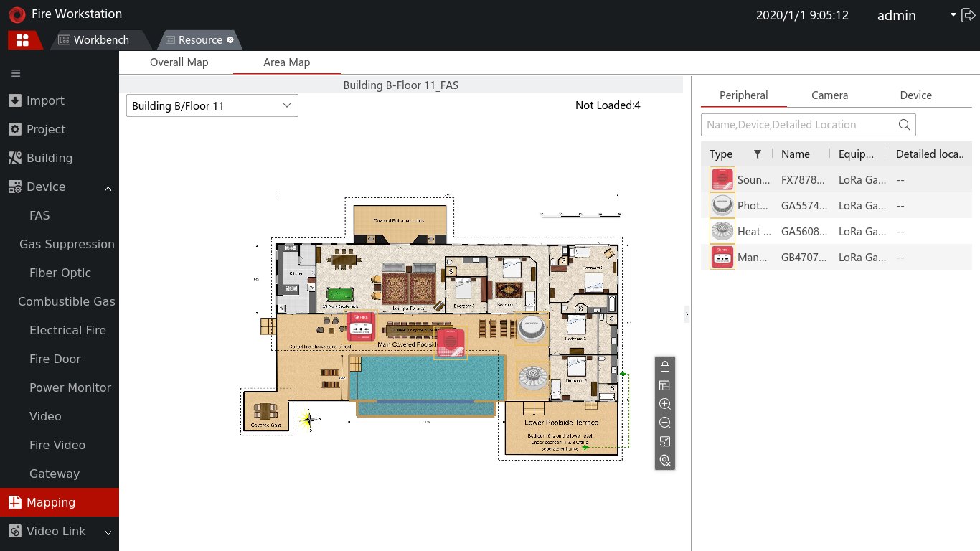The width and height of the screenshot is (980, 551).
Task: Select the GB4707 manual call point row
Action: pyautogui.click(x=836, y=258)
